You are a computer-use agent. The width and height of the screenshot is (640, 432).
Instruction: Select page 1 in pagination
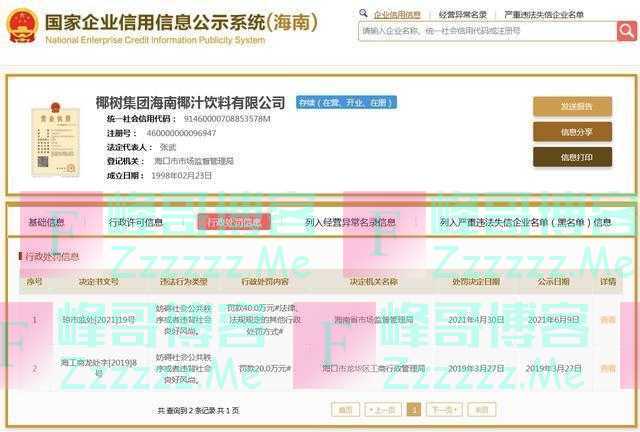[414, 410]
